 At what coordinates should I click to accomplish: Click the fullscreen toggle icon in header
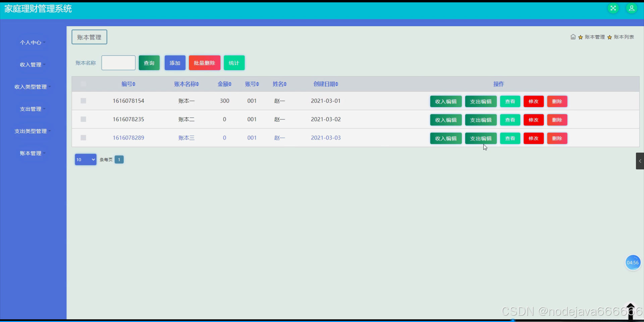613,8
